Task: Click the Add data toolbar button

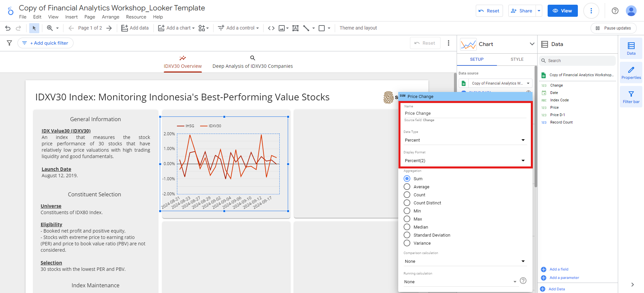Action: 135,28
